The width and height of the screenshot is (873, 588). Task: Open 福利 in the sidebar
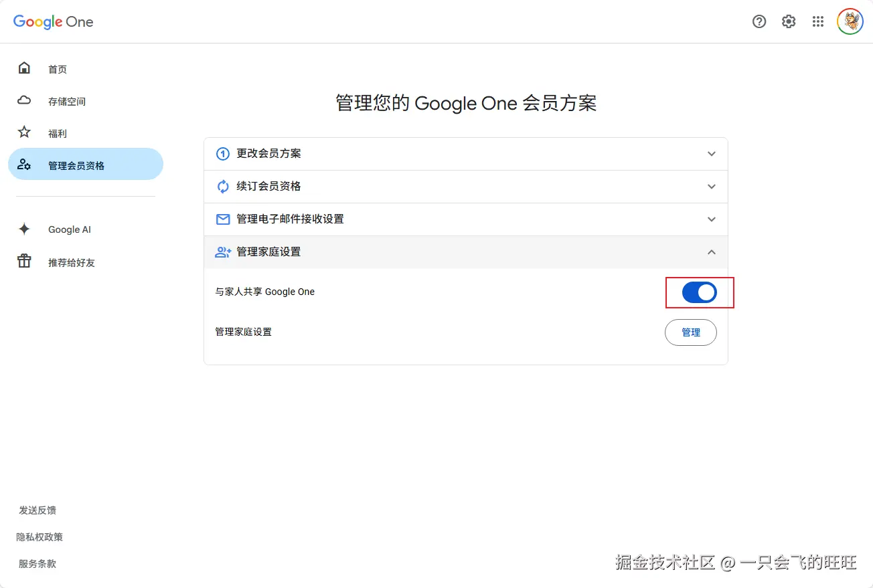click(86, 133)
